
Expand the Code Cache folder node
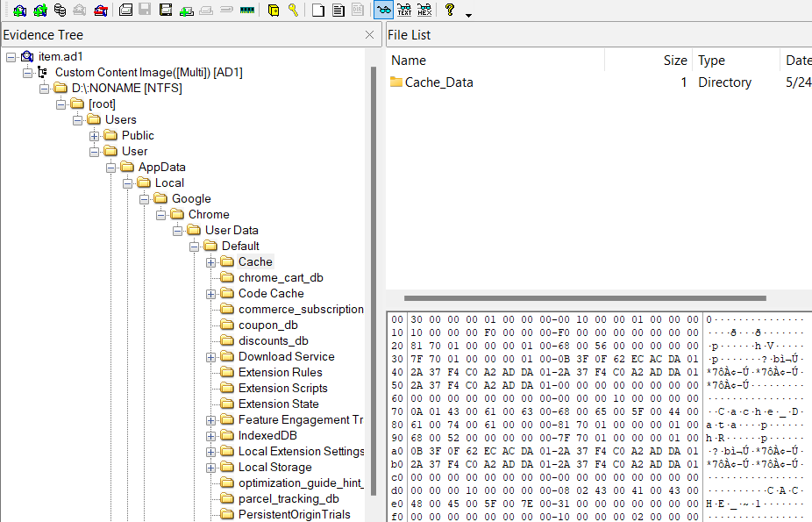pos(210,294)
